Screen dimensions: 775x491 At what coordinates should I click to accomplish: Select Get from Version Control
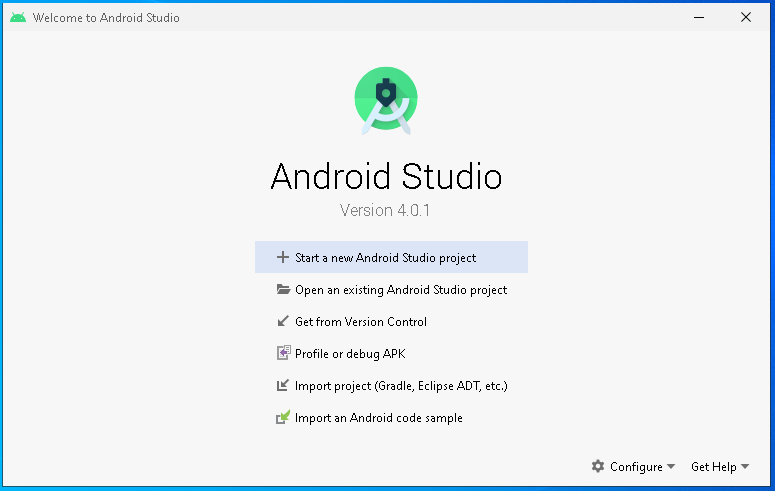[x=391, y=322]
